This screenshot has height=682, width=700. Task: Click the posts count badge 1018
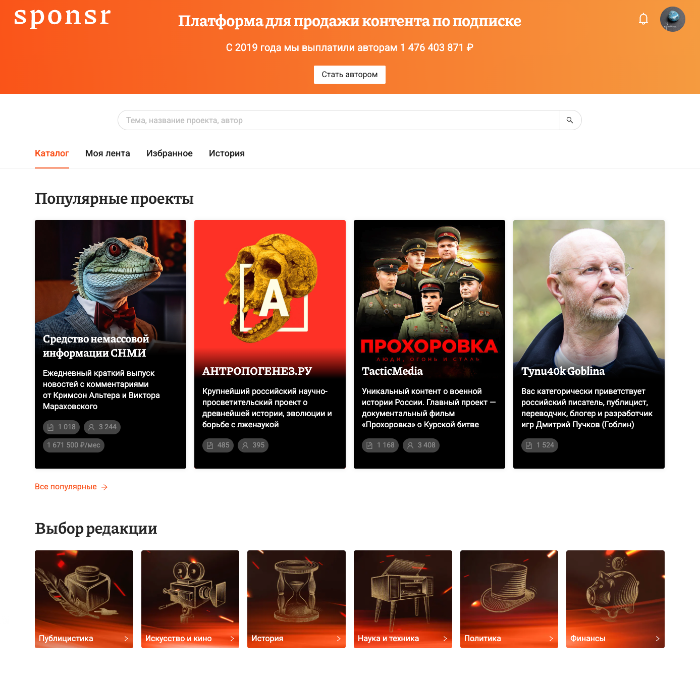(x=62, y=427)
